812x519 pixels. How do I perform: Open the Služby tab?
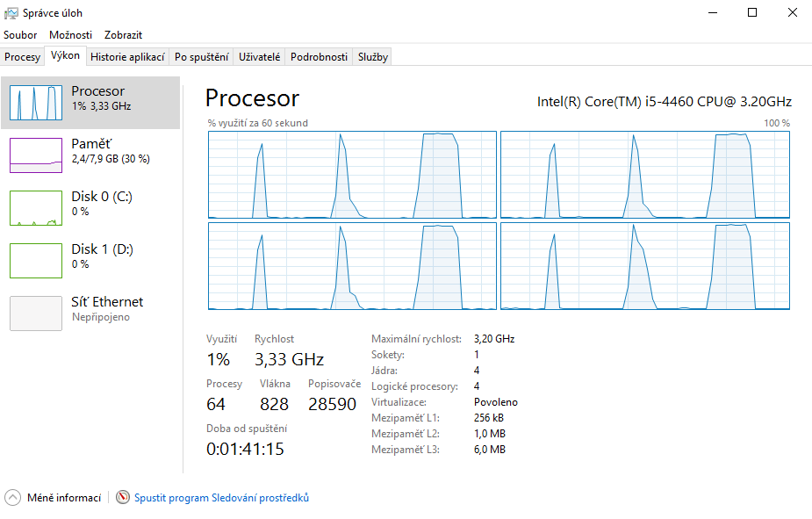372,57
